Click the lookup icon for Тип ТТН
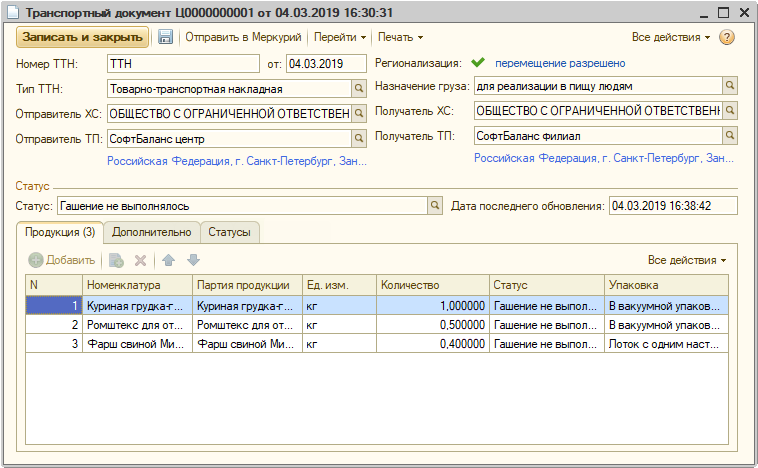Screen dimensions: 758x468 point(359,87)
